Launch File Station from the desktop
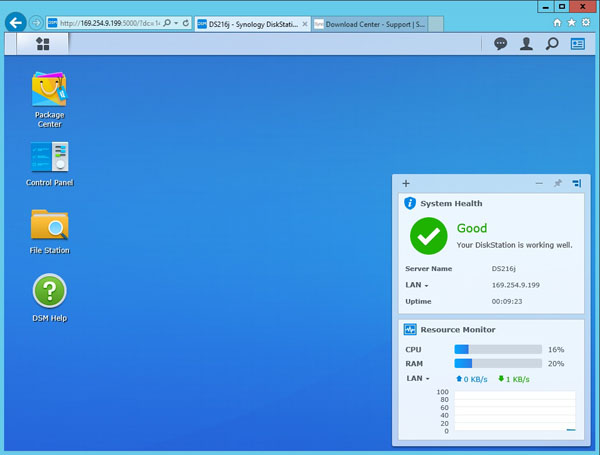Screen dimensions: 600x455 coord(49,231)
